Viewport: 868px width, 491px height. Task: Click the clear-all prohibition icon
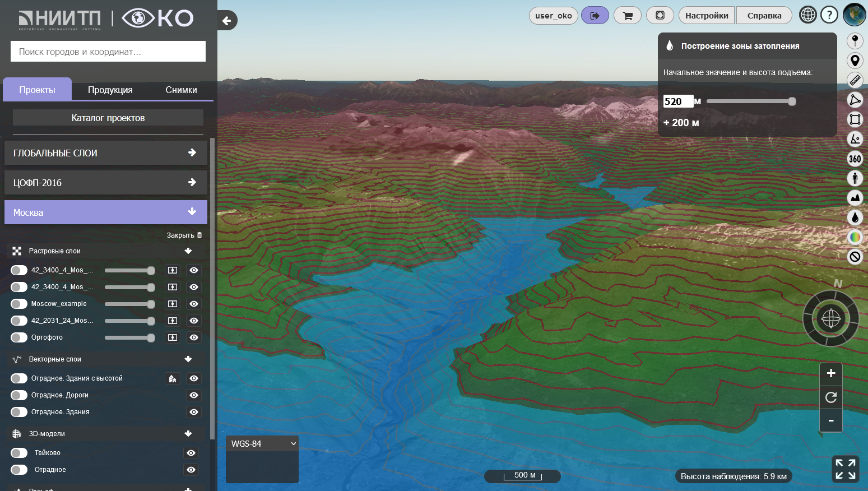[x=855, y=257]
